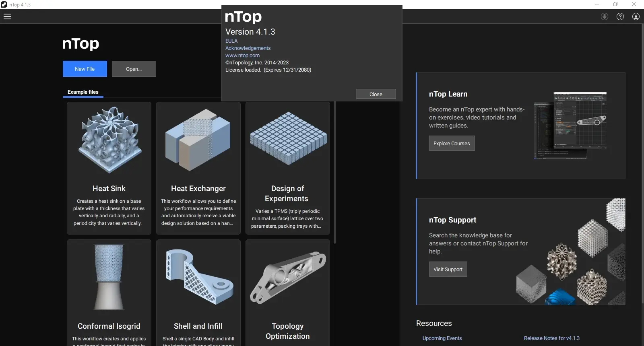The height and width of the screenshot is (346, 644).
Task: Click the nTop Support lattice cubes image
Action: 571,252
